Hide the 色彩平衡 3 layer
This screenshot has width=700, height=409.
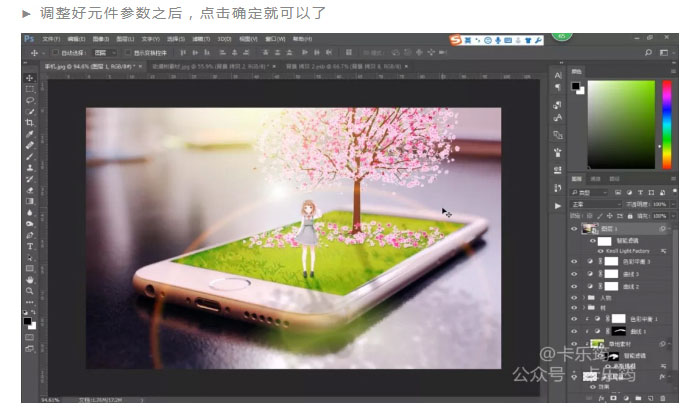574,262
